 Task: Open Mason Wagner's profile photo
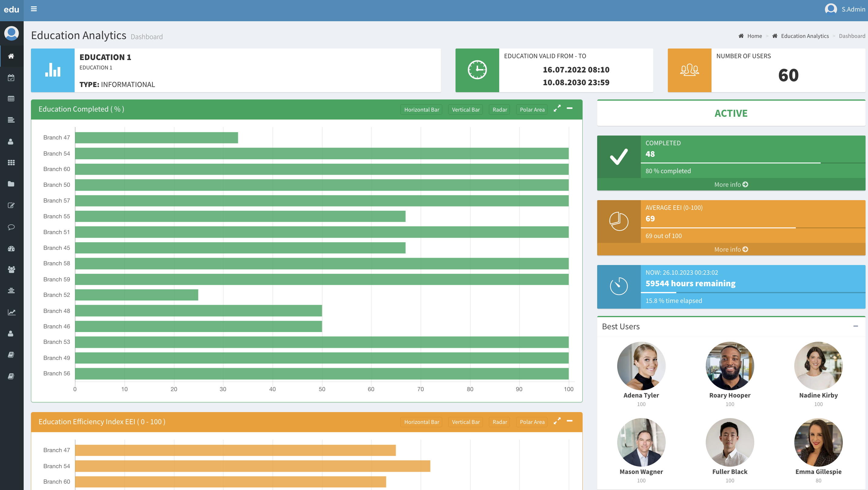(641, 442)
